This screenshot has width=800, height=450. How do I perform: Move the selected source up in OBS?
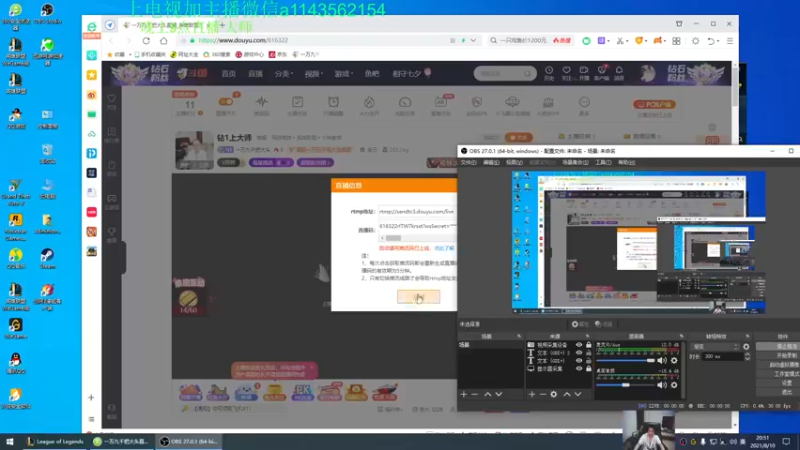[x=567, y=394]
